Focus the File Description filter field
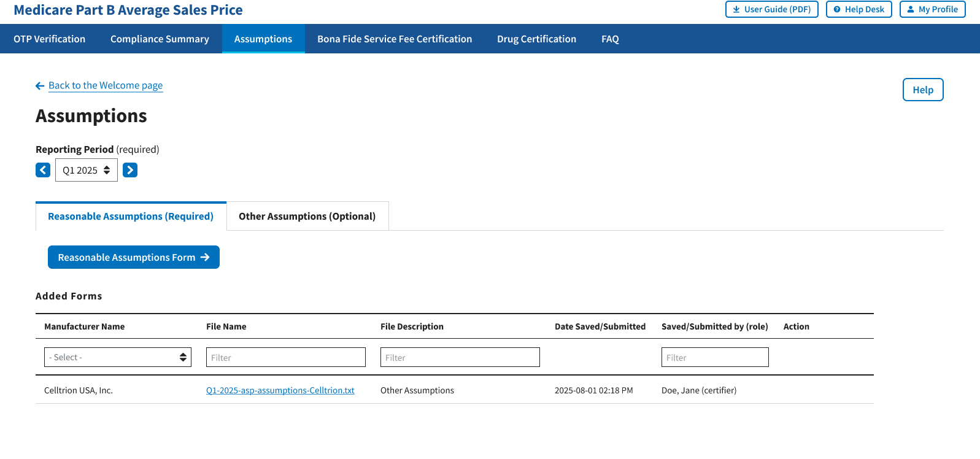Viewport: 980px width, 459px height. [460, 357]
